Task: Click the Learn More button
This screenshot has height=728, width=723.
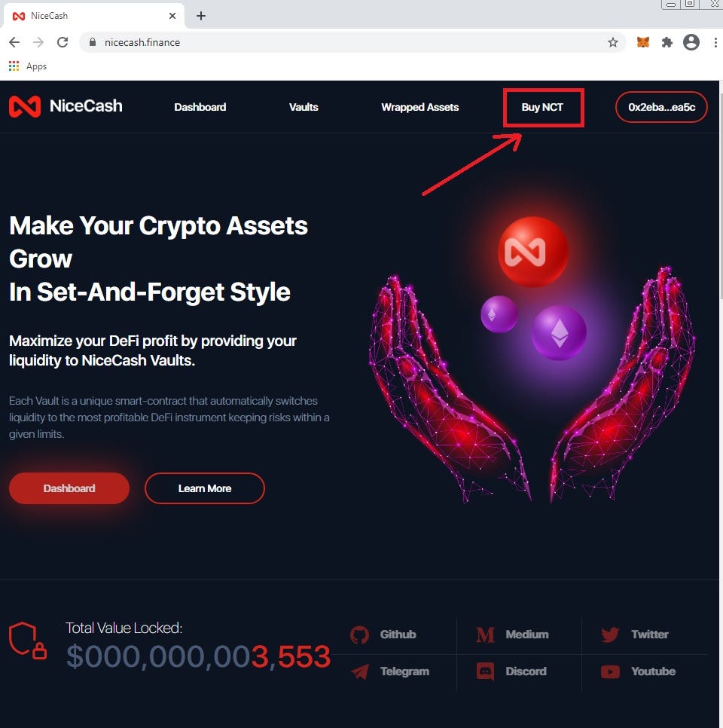Action: [x=205, y=488]
